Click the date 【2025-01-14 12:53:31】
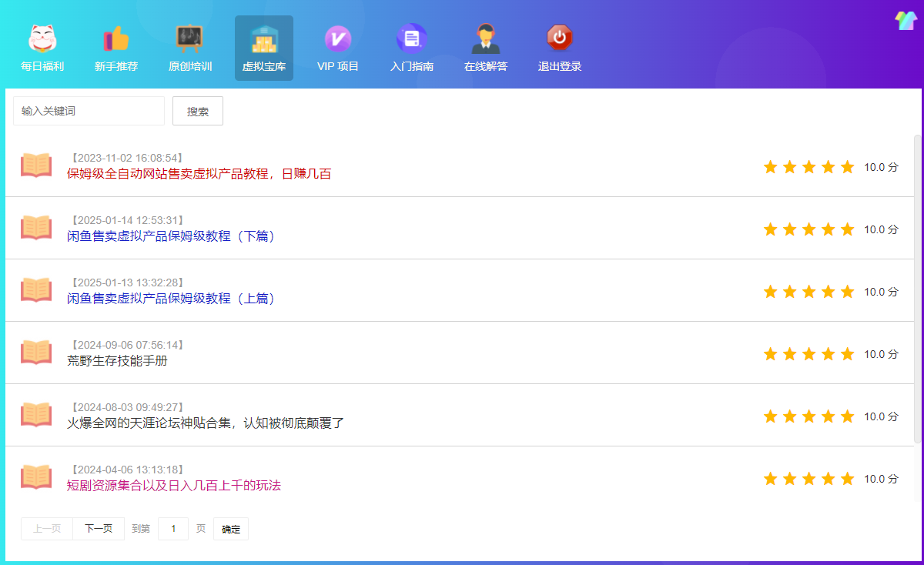Image resolution: width=924 pixels, height=565 pixels. point(126,220)
